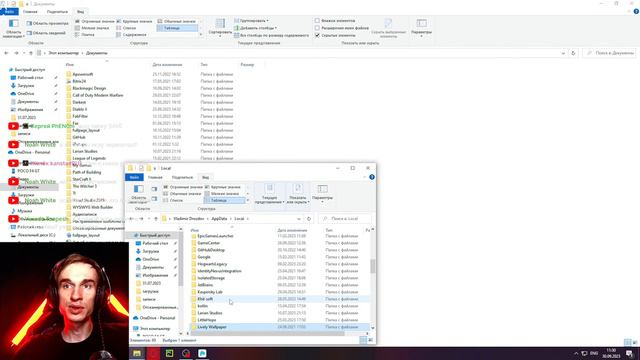Click search field in Documents window

[x=610, y=53]
